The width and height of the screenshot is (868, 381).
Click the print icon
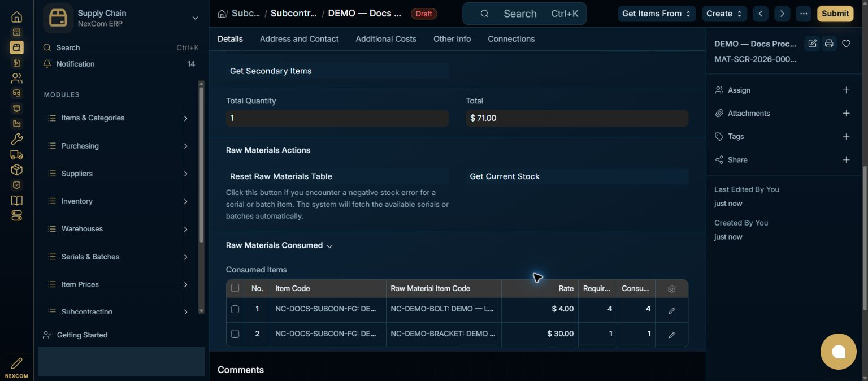(x=829, y=44)
